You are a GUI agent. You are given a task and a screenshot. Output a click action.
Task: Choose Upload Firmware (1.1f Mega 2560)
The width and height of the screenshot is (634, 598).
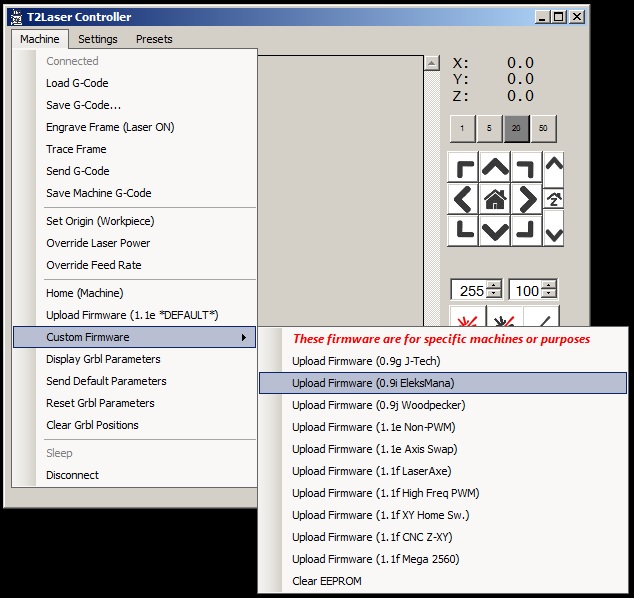[443, 559]
